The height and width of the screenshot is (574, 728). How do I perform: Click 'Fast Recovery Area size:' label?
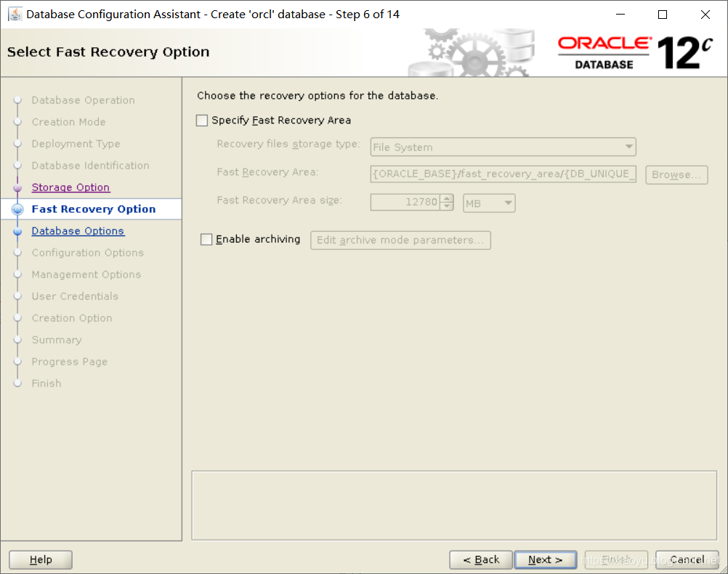[280, 200]
